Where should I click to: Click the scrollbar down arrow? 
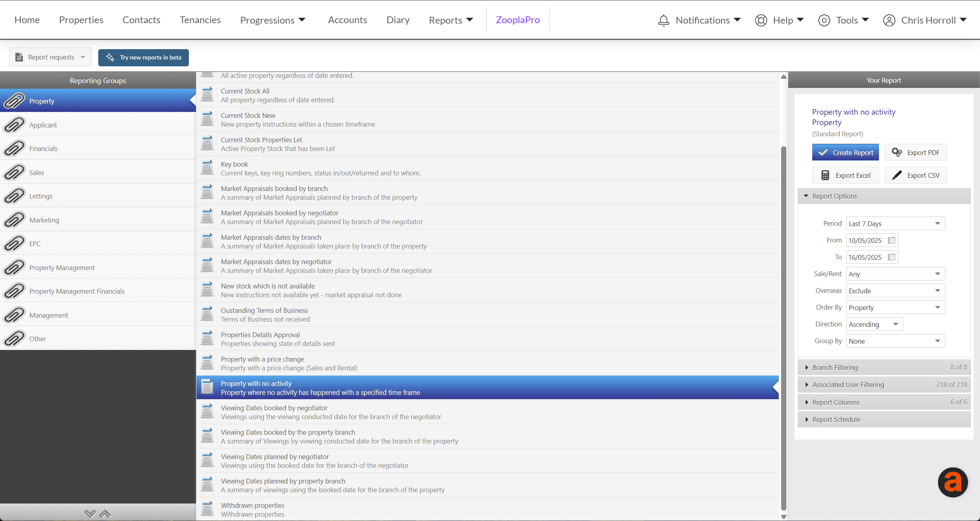point(783,517)
